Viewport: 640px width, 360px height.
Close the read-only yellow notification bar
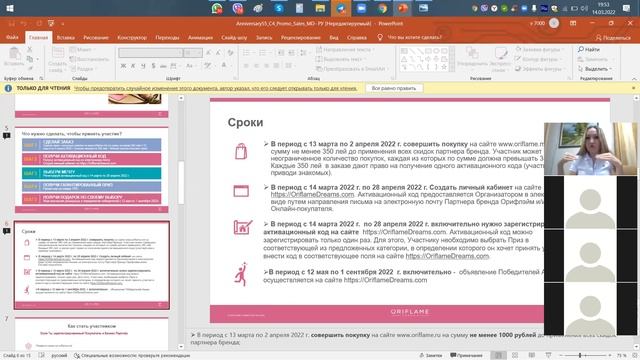point(633,88)
